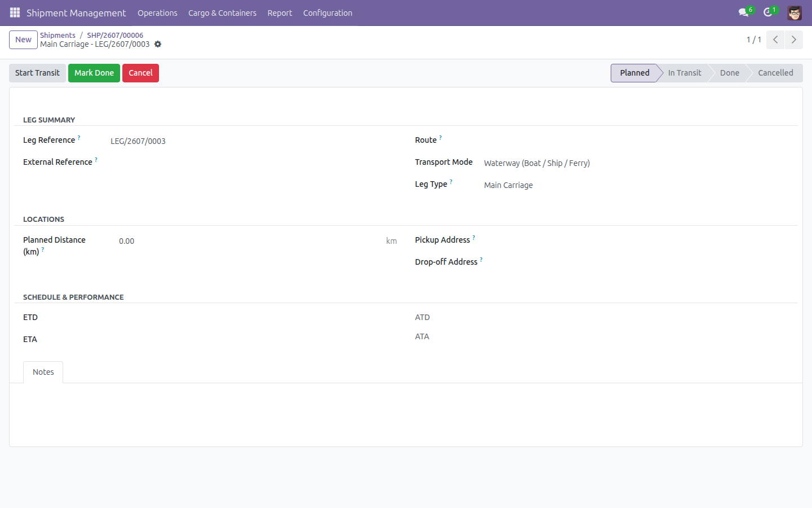The width and height of the screenshot is (812, 508).
Task: Open the activities clock icon
Action: (767, 12)
